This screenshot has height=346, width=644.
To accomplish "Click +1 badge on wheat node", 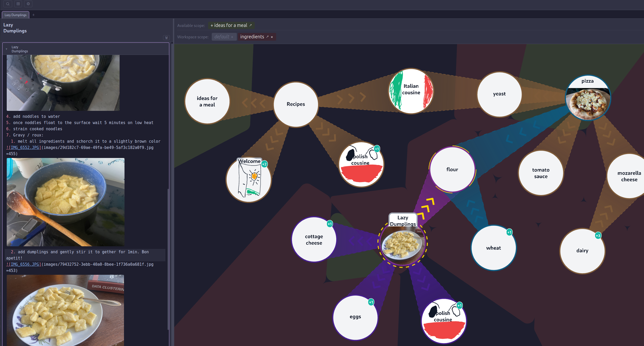I will click(509, 232).
